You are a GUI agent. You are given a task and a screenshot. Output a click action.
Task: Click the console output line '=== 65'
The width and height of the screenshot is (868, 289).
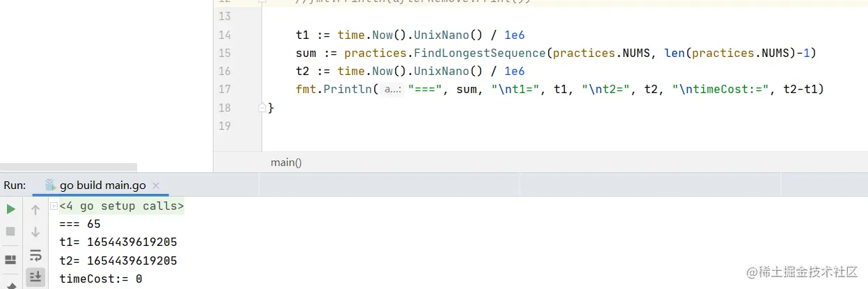[80, 224]
